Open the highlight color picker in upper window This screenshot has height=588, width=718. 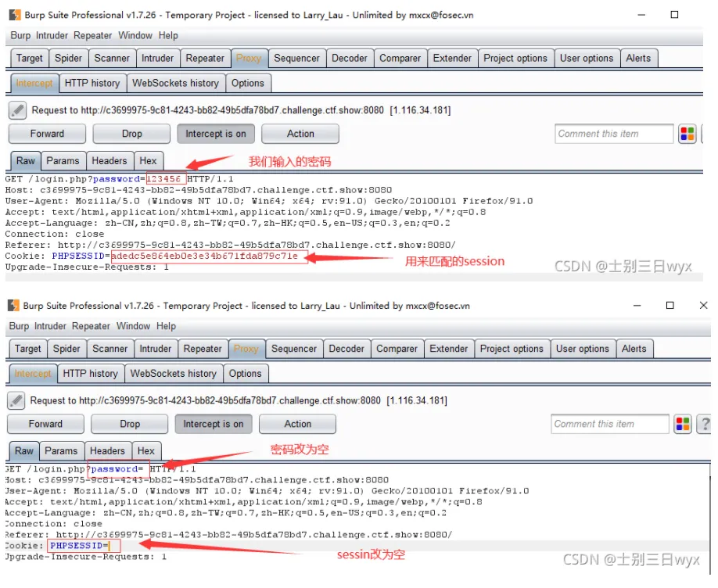pos(687,134)
